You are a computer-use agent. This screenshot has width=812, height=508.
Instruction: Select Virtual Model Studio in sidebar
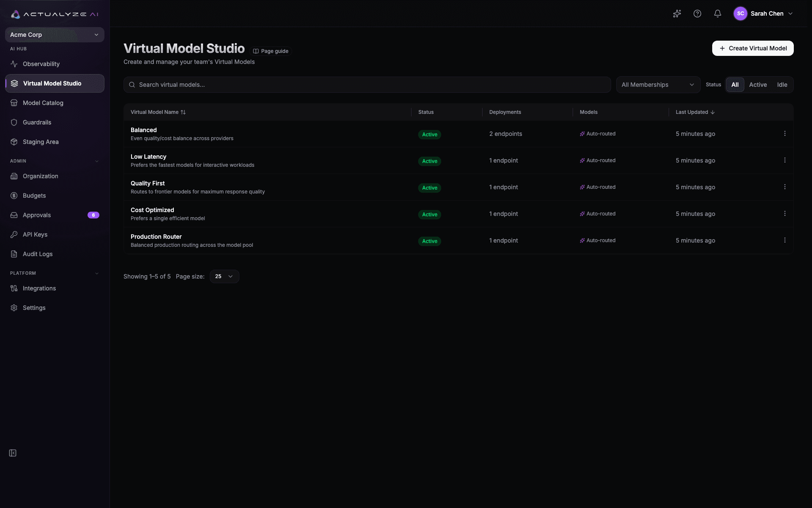(x=55, y=83)
